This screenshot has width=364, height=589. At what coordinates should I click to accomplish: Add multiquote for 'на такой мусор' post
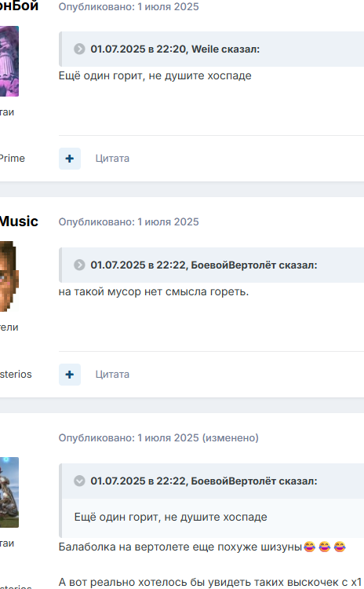point(69,375)
